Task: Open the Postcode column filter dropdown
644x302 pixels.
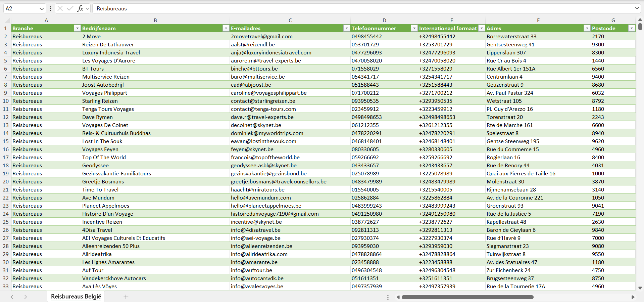Action: pos(632,28)
